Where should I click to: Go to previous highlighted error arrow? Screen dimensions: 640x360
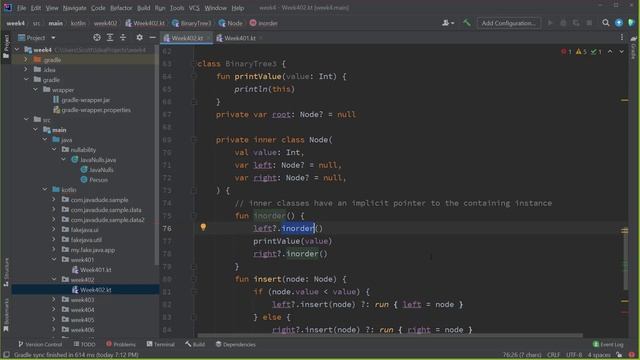pos(610,51)
